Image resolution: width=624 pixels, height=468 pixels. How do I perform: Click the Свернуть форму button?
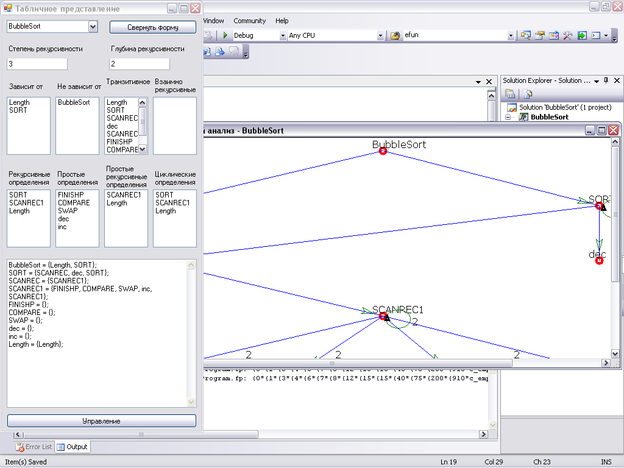coord(152,27)
